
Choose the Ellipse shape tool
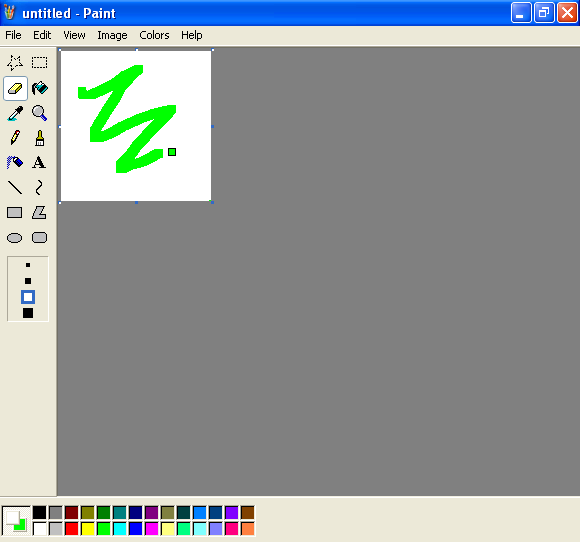15,238
